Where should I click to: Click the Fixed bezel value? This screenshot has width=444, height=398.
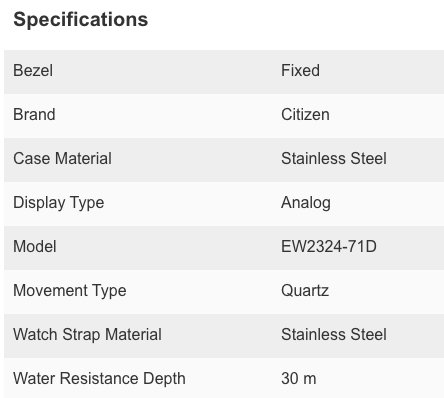tap(300, 71)
